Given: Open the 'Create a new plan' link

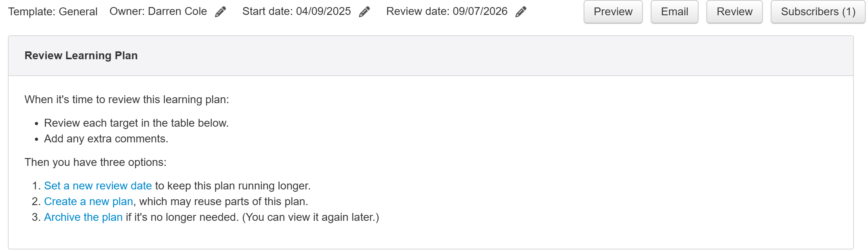Looking at the screenshot, I should (89, 202).
